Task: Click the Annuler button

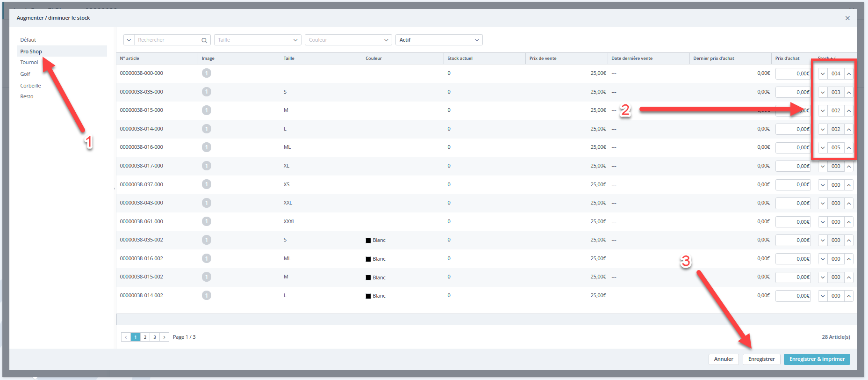Action: coord(724,359)
